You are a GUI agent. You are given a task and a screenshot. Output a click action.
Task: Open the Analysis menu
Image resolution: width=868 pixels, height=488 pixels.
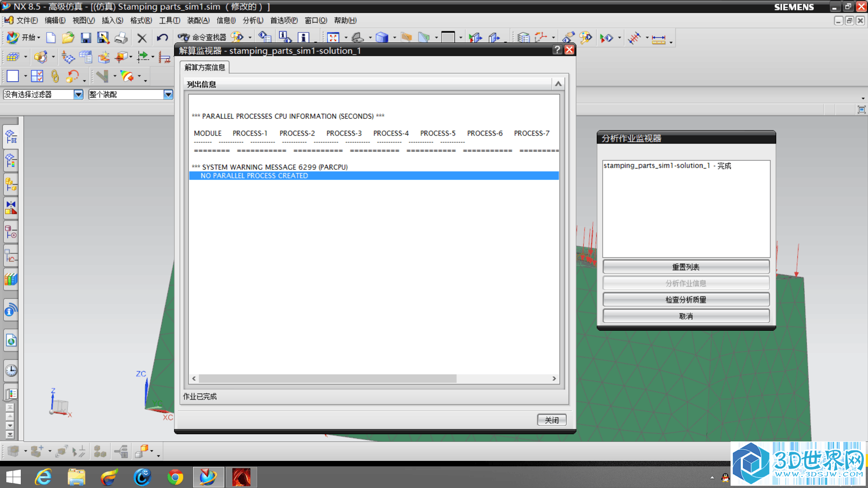[253, 20]
